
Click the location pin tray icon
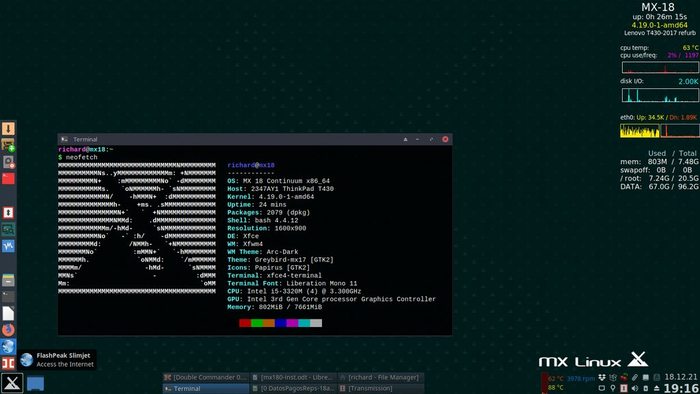click(613, 388)
